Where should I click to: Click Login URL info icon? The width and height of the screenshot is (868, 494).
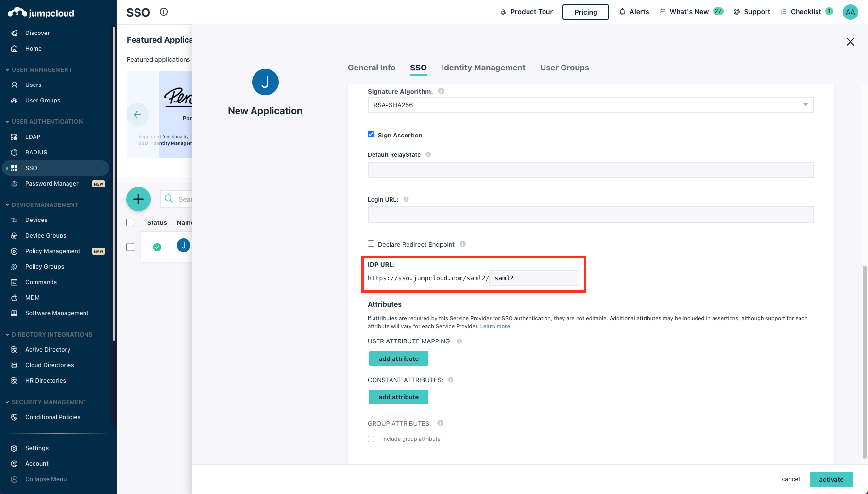[x=406, y=199]
